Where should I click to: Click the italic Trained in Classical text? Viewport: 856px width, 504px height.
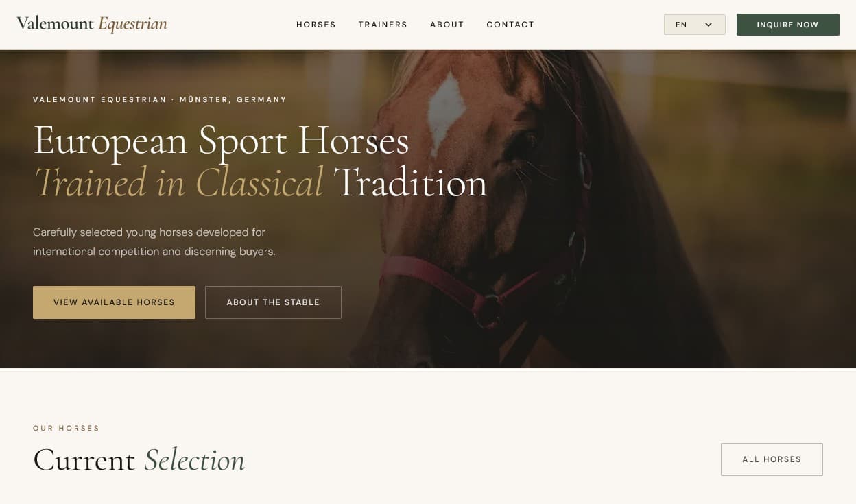178,183
